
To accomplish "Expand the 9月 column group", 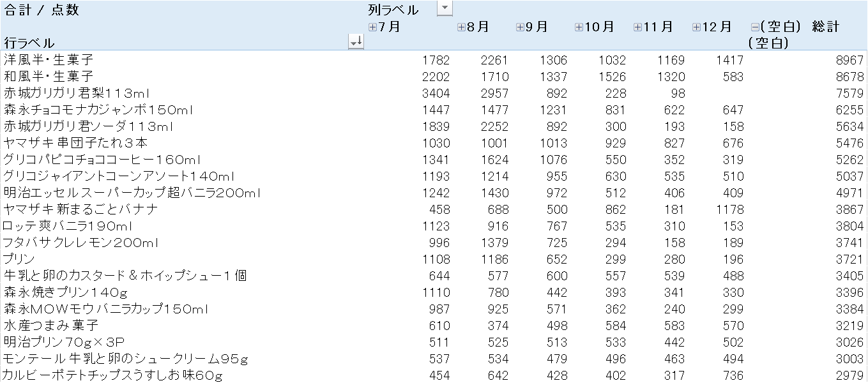I will [520, 27].
